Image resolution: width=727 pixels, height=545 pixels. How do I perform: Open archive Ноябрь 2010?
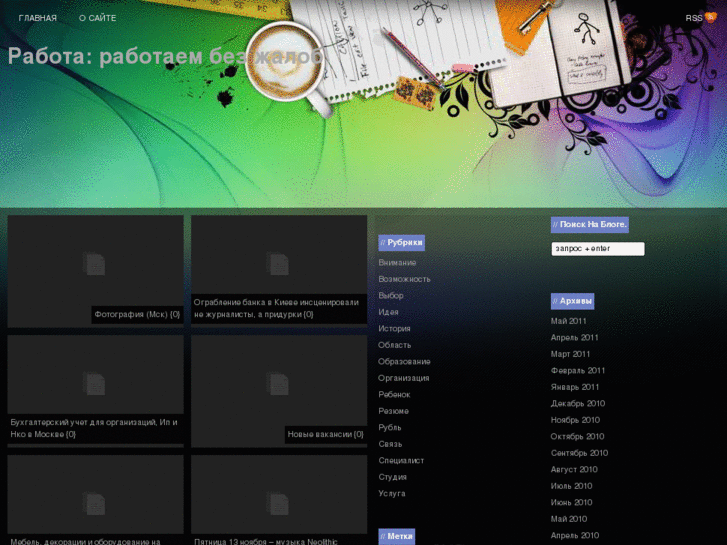pyautogui.click(x=575, y=420)
